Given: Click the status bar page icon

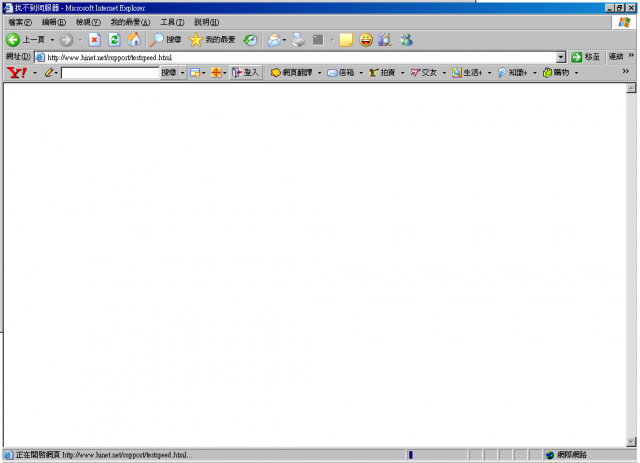Looking at the screenshot, I should 8,455.
